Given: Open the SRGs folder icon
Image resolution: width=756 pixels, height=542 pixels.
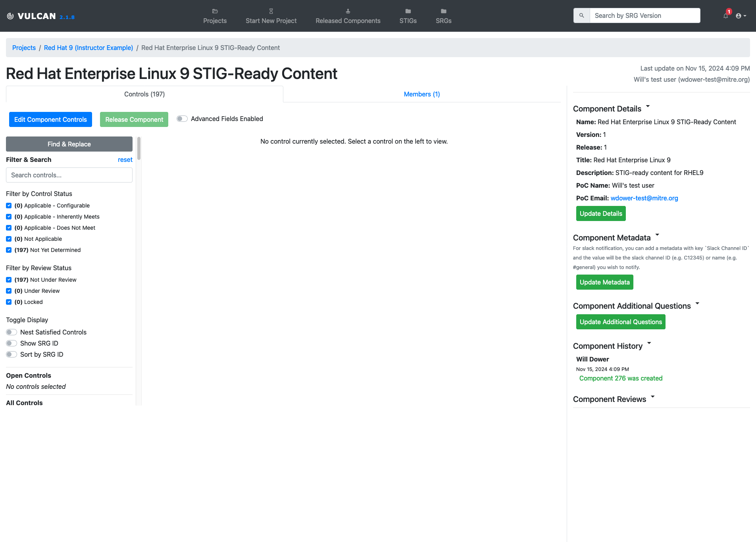Looking at the screenshot, I should pos(443,11).
